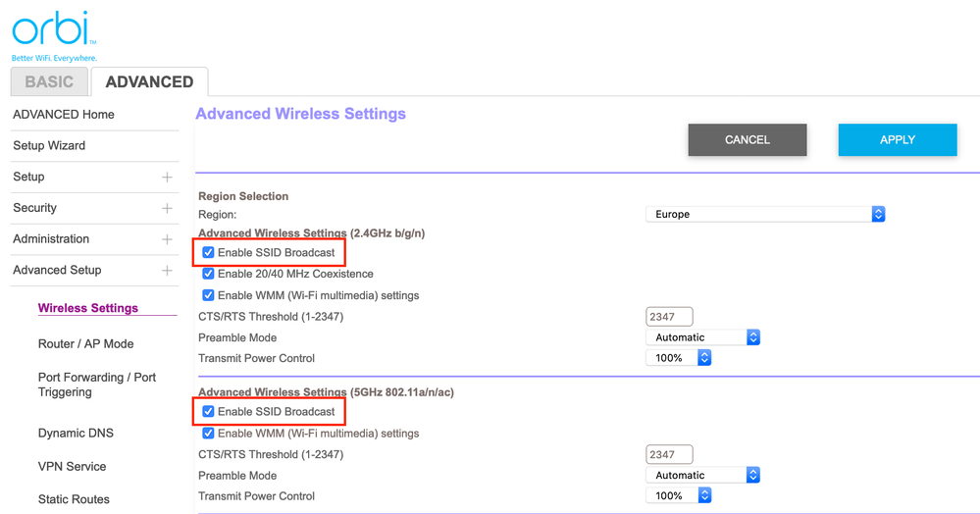The height and width of the screenshot is (514, 980).
Task: Expand the Security menu plus icon
Action: (167, 208)
